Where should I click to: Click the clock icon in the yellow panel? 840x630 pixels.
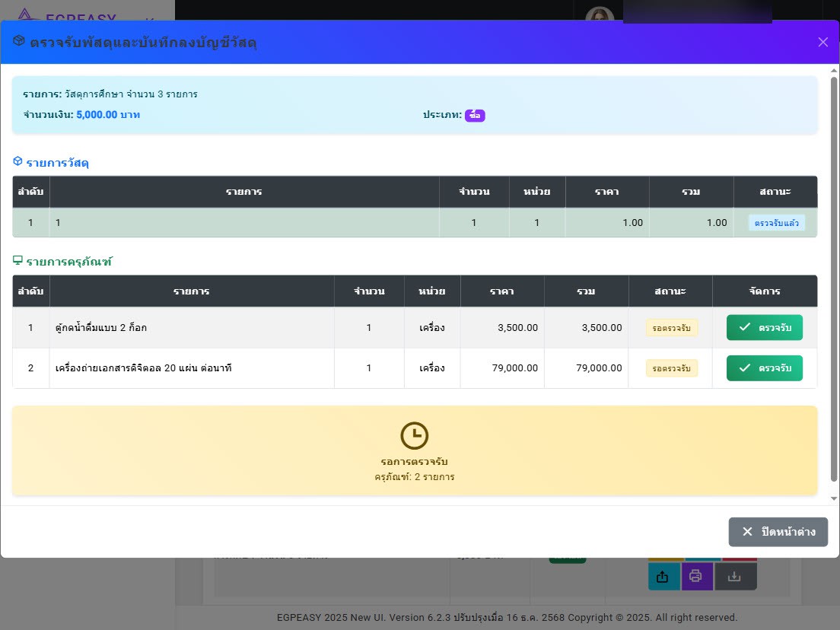(415, 436)
